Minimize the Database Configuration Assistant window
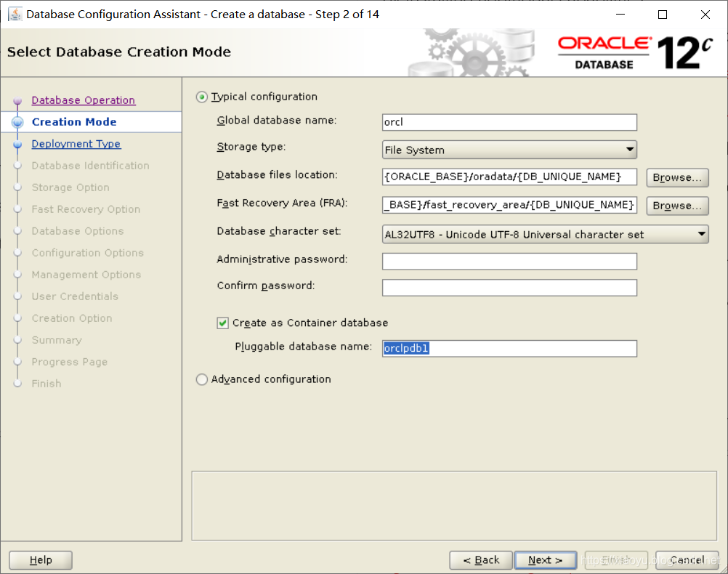Image resolution: width=728 pixels, height=574 pixels. click(620, 15)
